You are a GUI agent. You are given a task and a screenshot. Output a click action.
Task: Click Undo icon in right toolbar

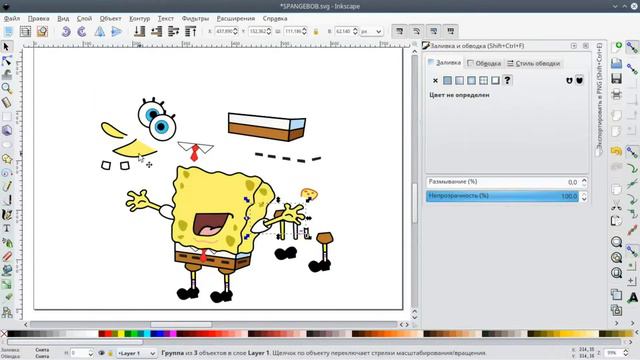click(616, 151)
